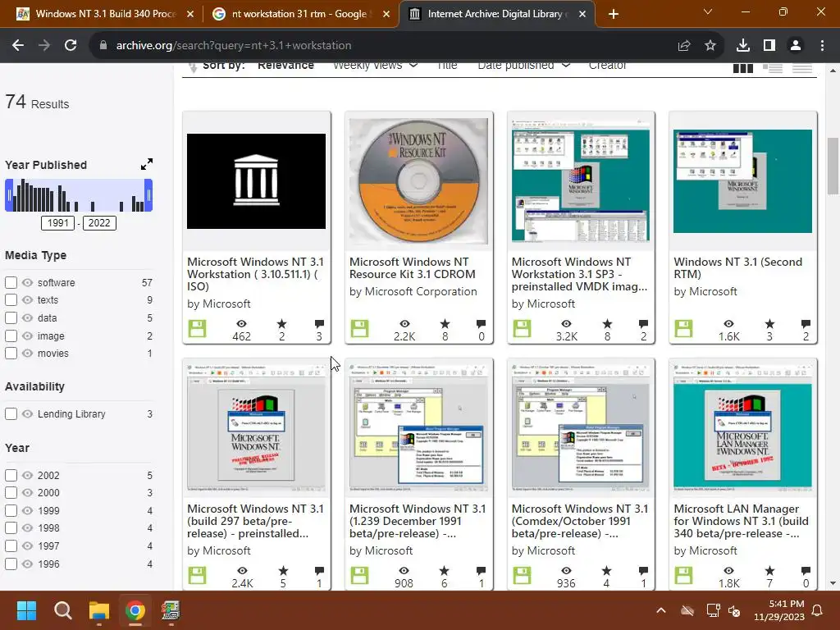Check the Lending Library availability filter
Screen dimensions: 840x630
click(x=11, y=414)
